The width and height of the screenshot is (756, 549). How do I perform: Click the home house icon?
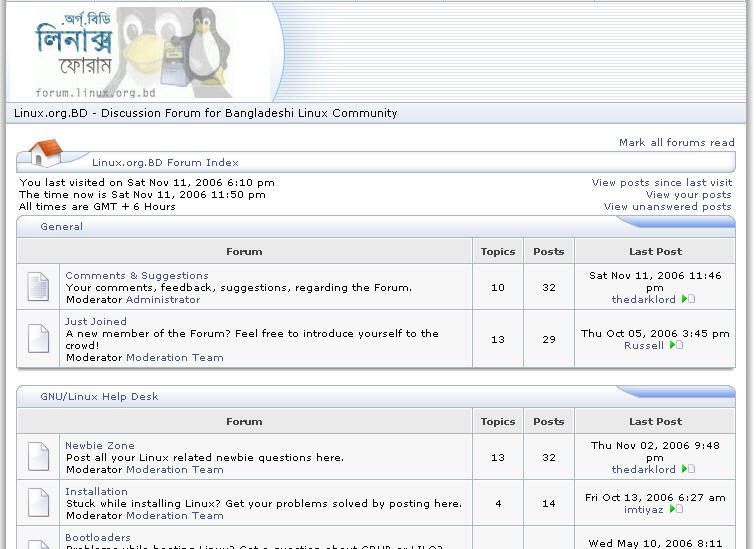46,153
